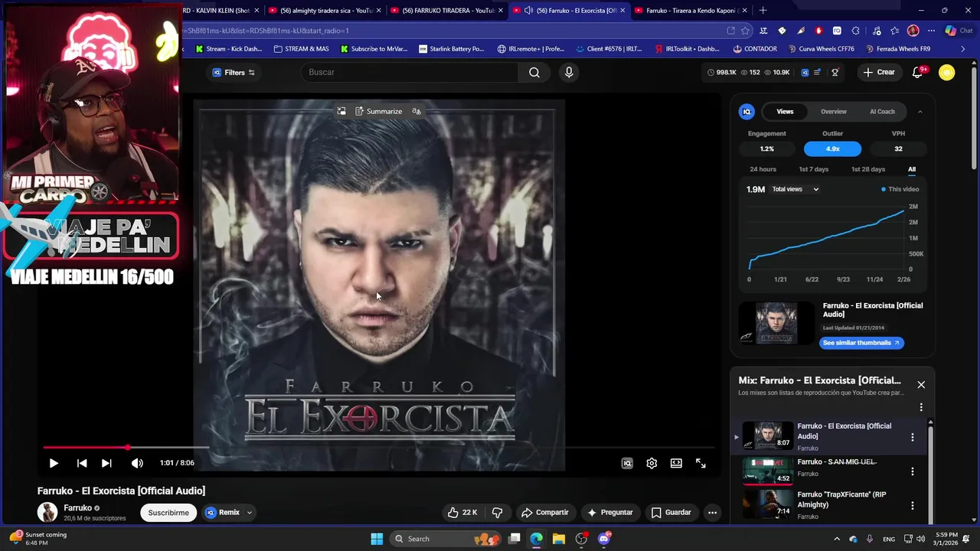The height and width of the screenshot is (551, 980).
Task: Switch player to theater mode
Action: [x=676, y=463]
